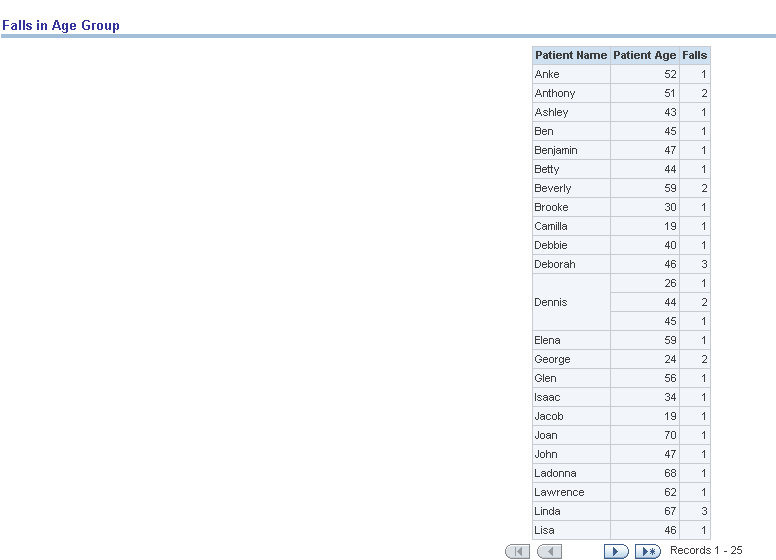Screen dimensions: 776x560
Task: Select the Benjamin name cell
Action: [571, 150]
